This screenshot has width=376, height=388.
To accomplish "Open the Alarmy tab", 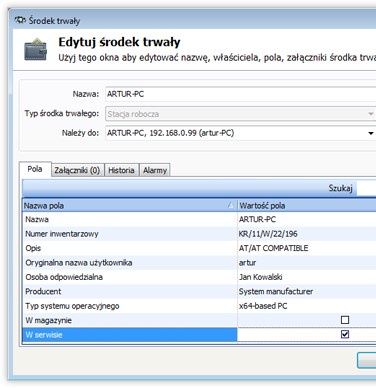I will pyautogui.click(x=155, y=170).
